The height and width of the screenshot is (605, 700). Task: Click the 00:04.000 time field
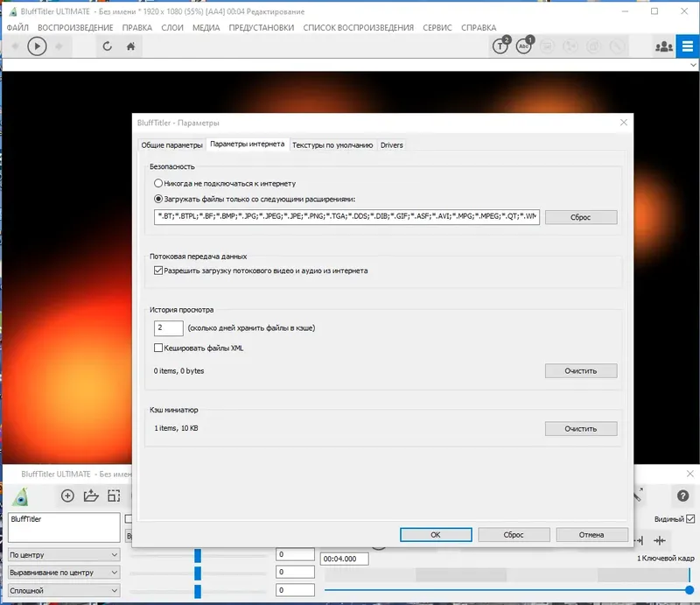tap(344, 559)
